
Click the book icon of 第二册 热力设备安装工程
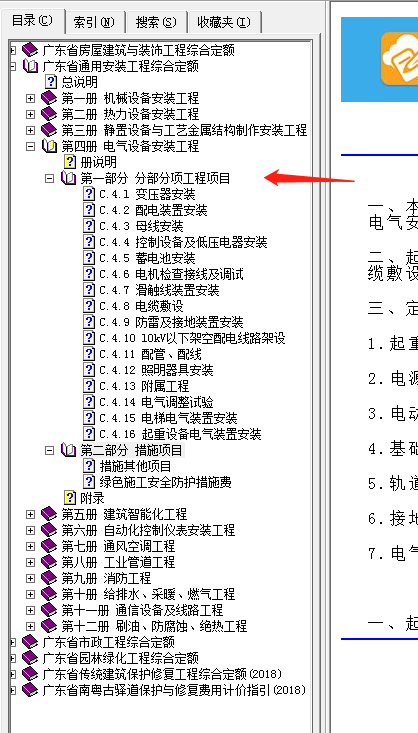pos(49,114)
